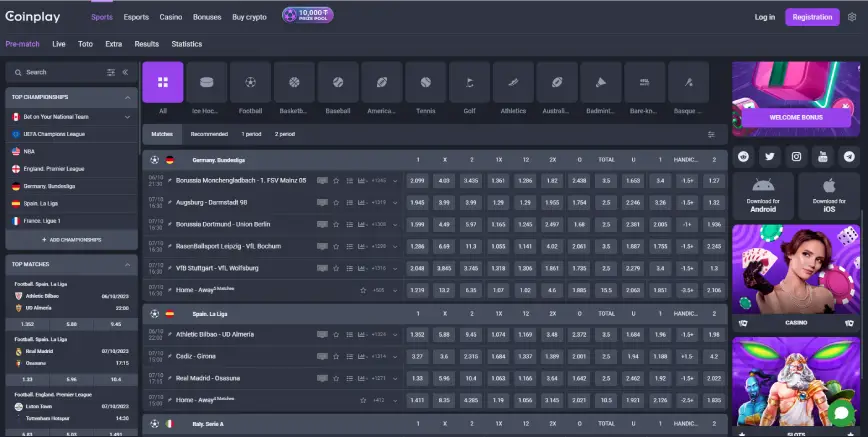Expand more markets for Real Madrid - Osasuna
This screenshot has height=437, width=868.
pos(395,379)
